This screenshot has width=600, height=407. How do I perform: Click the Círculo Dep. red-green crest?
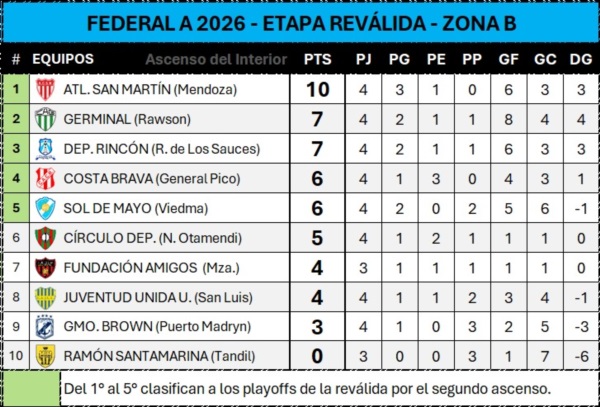click(x=46, y=238)
